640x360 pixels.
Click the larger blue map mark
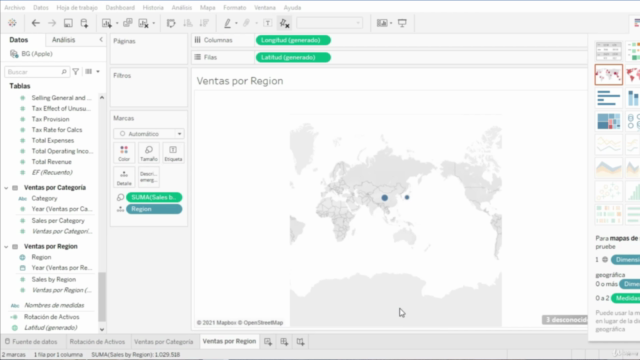pyautogui.click(x=384, y=198)
